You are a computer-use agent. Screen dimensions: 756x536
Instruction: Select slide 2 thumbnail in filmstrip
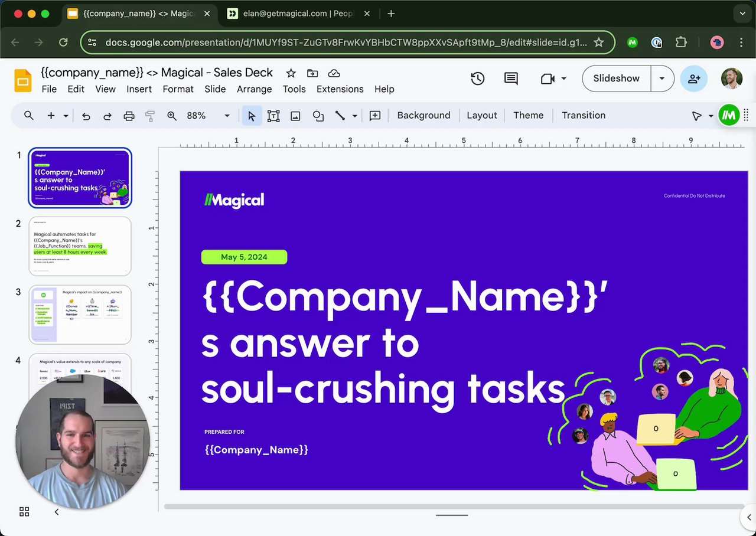tap(80, 246)
